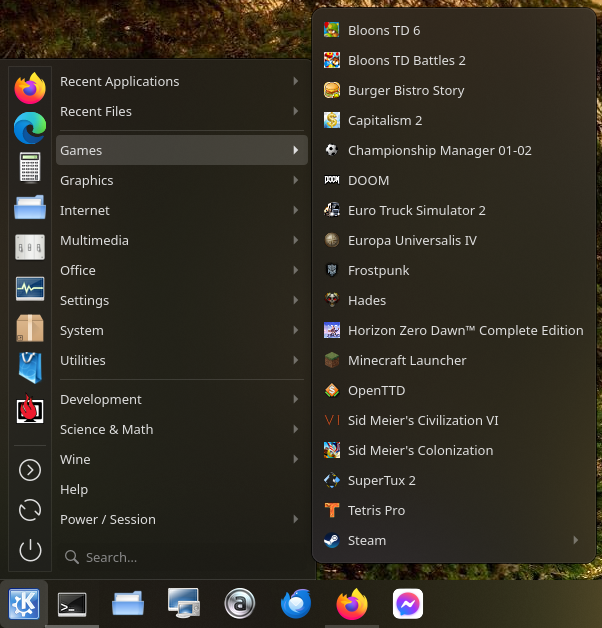The width and height of the screenshot is (602, 628).
Task: Start Minecraft Launcher
Action: pos(406,360)
